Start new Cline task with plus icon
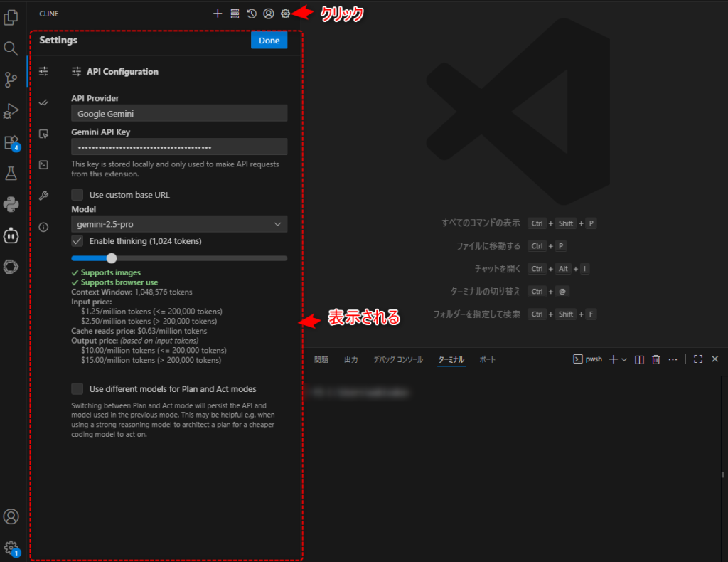The image size is (728, 562). click(x=218, y=14)
